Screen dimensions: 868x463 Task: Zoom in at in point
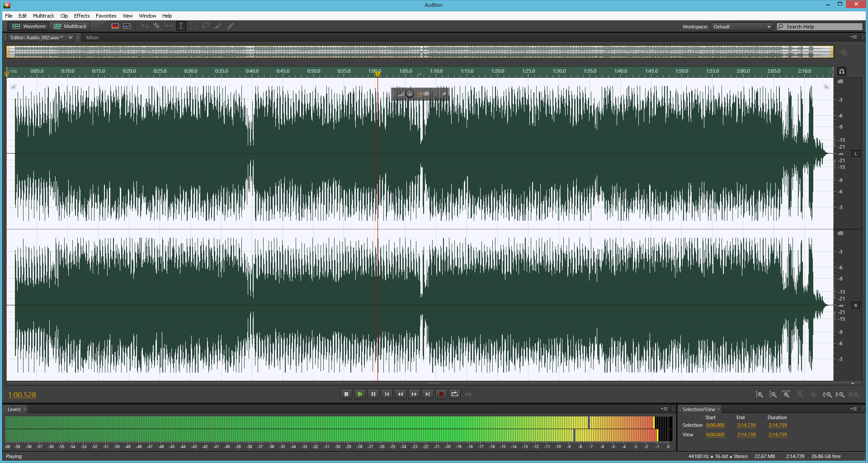click(827, 395)
